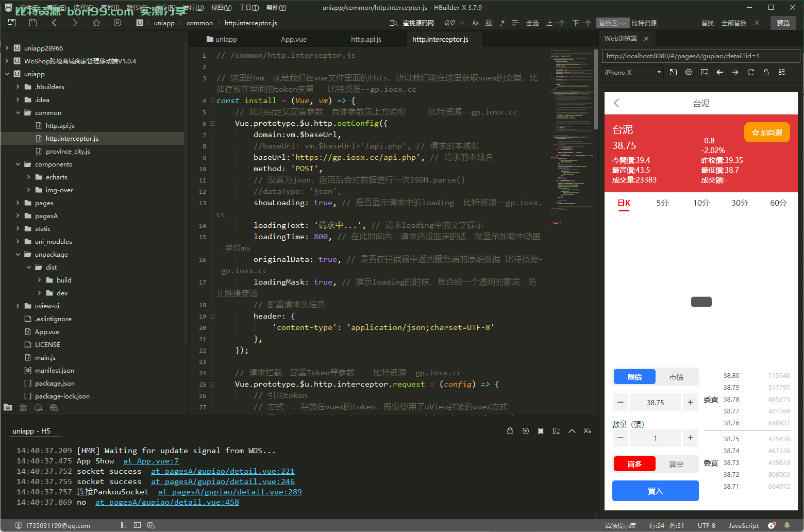Click the 加自選 add to watchlist button
Screen dimensions: 804x532
pyautogui.click(x=767, y=132)
